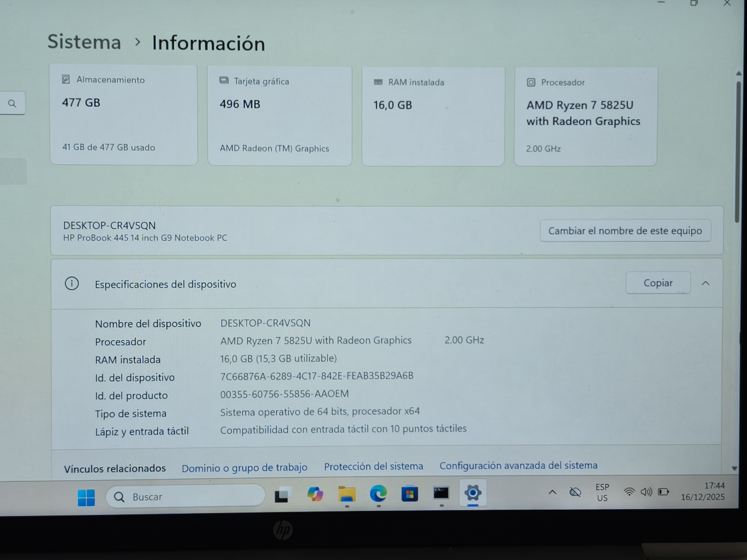Image resolution: width=747 pixels, height=560 pixels.
Task: Switch ESP US keyboard language
Action: pyautogui.click(x=602, y=493)
